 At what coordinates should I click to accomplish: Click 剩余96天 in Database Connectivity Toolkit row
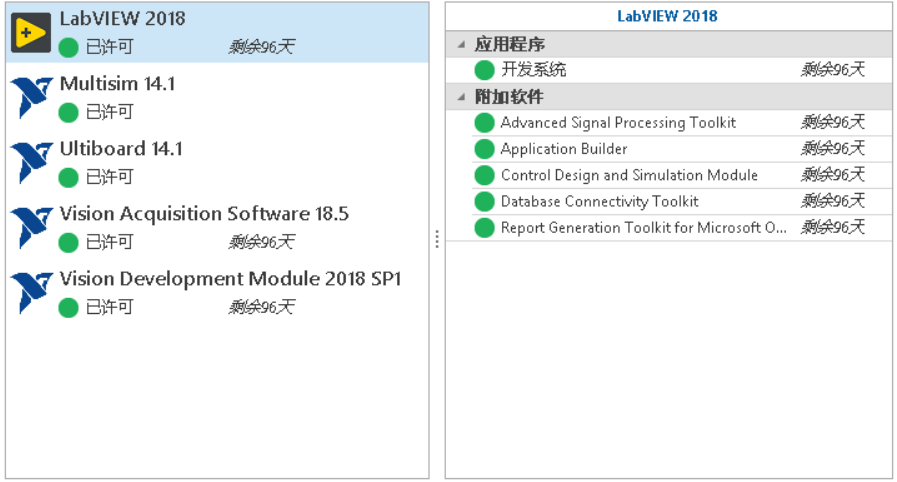tap(833, 201)
